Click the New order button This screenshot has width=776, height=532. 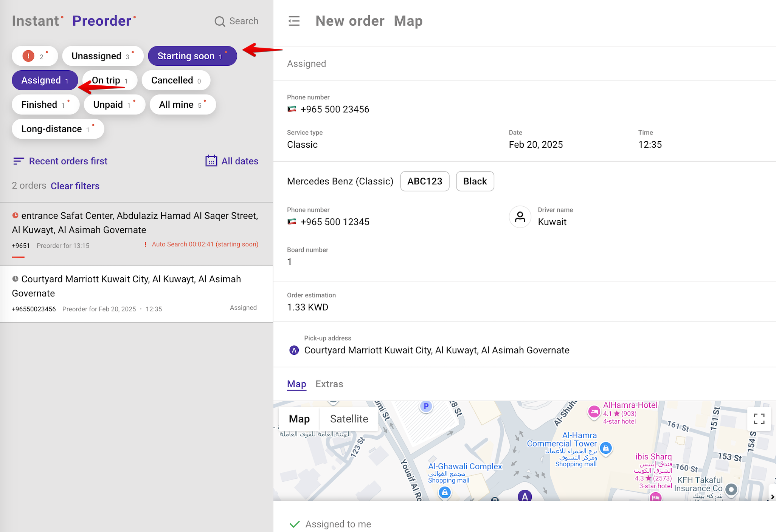coord(350,21)
